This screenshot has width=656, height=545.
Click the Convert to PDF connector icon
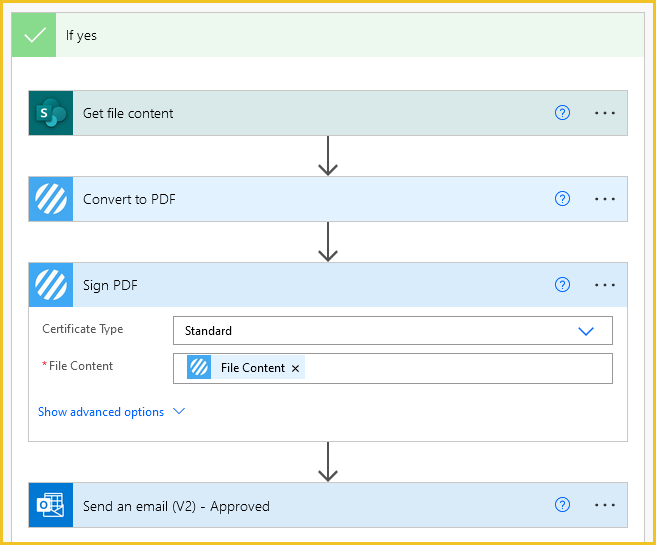[51, 199]
